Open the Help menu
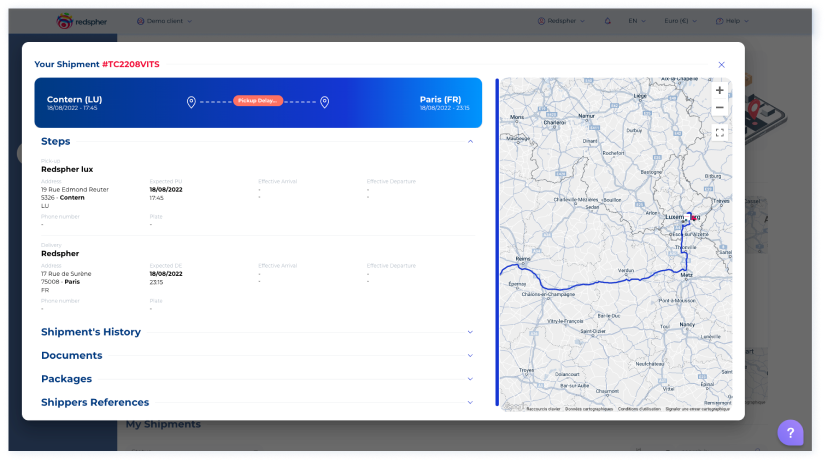The image size is (826, 461). tap(732, 21)
